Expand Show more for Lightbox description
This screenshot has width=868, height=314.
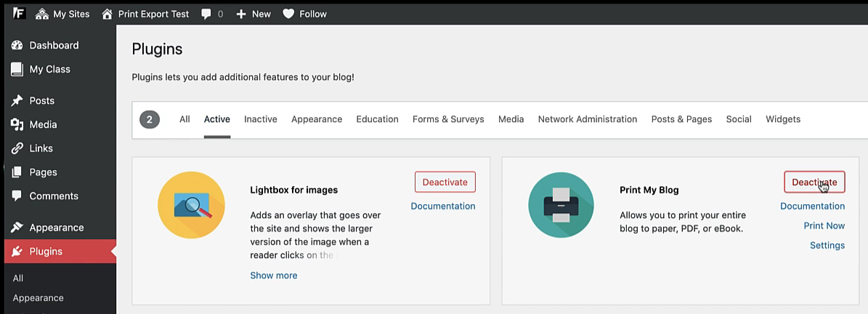coord(273,275)
